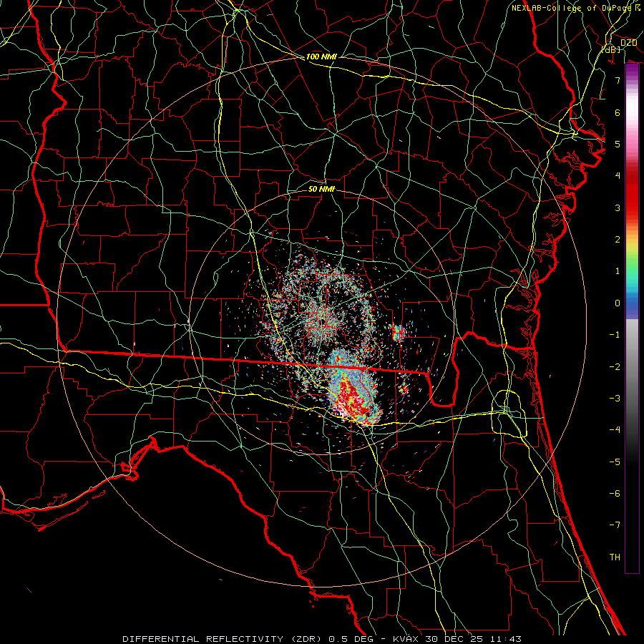Select the 7 value on color scale
This screenshot has height=644, width=644.
pyautogui.click(x=618, y=80)
